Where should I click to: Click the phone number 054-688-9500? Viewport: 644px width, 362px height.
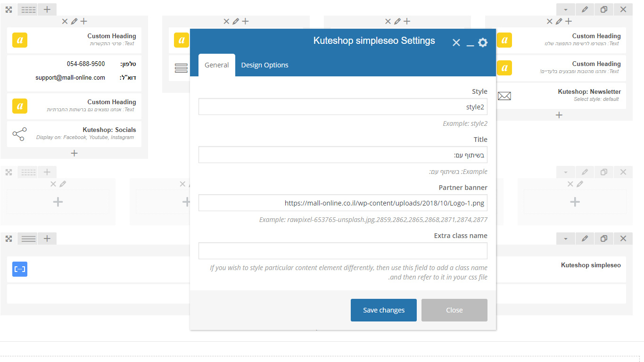(x=86, y=64)
